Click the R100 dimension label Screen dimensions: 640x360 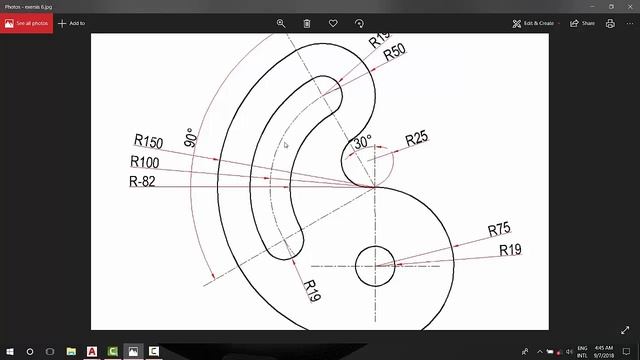point(144,162)
